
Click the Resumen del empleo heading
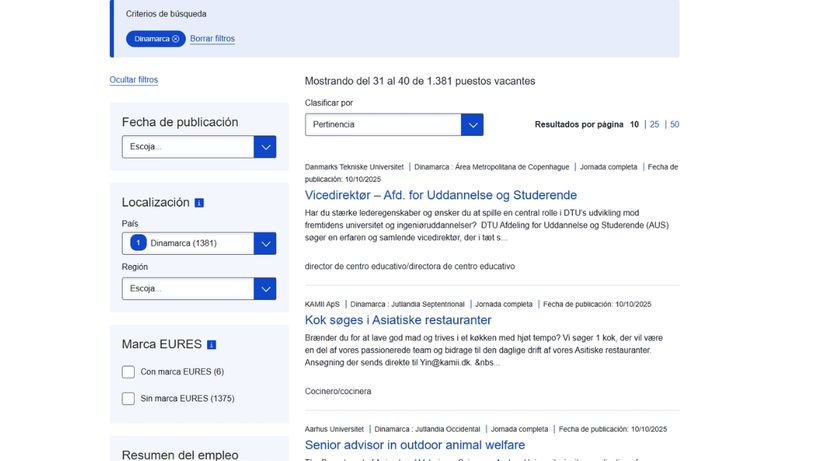pyautogui.click(x=180, y=454)
